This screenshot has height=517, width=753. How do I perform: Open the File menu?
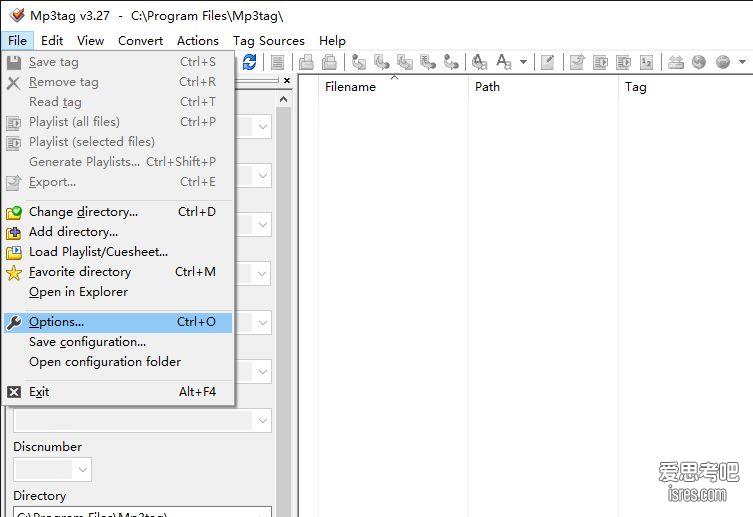tap(17, 41)
